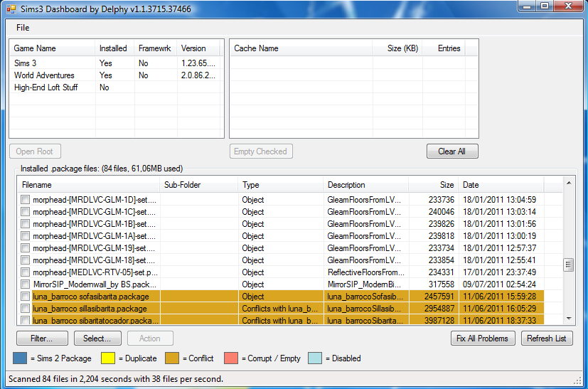
Task: Open the Filter... options
Action: pos(42,339)
